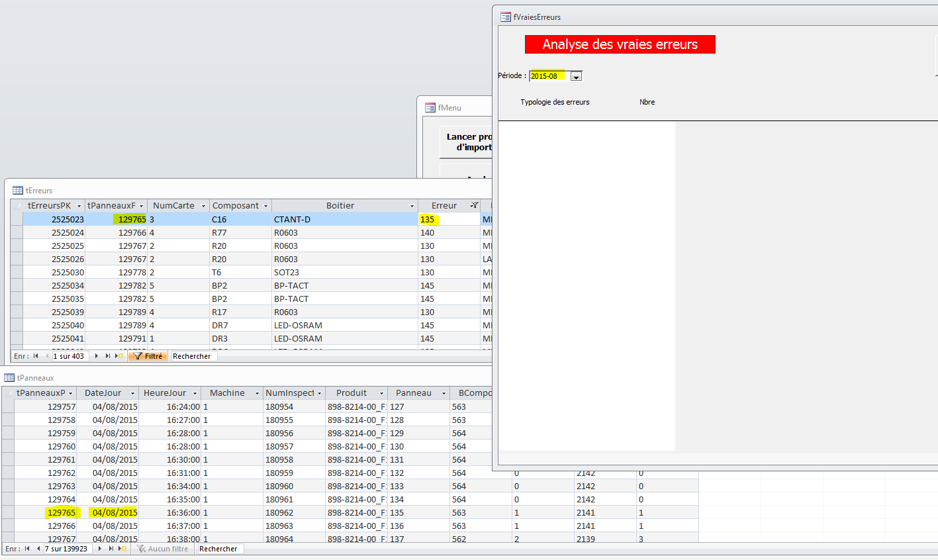Click Rechercher search box in tErreurs
Screen dimensions: 938x560
(193, 356)
